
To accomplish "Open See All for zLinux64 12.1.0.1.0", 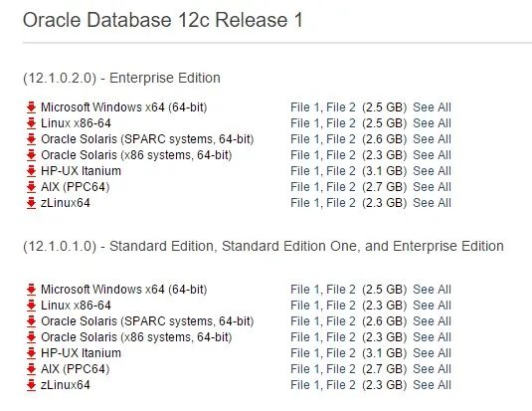I will tap(432, 385).
